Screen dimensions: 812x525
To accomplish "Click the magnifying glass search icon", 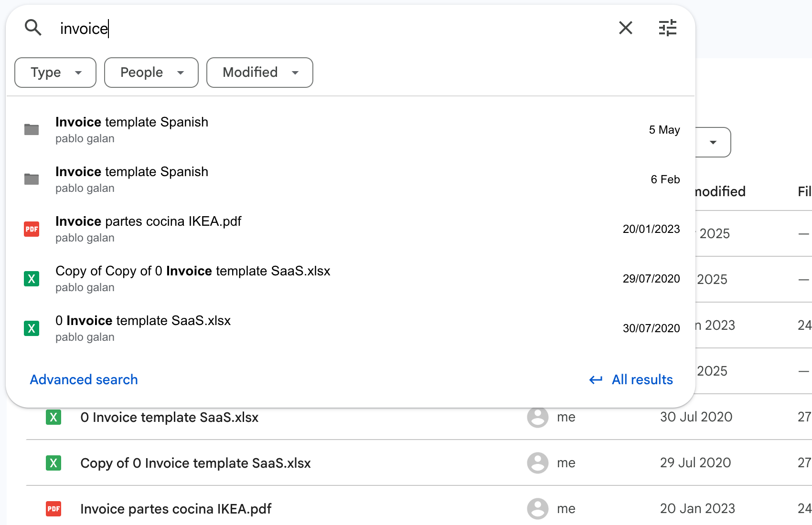I will pos(33,28).
